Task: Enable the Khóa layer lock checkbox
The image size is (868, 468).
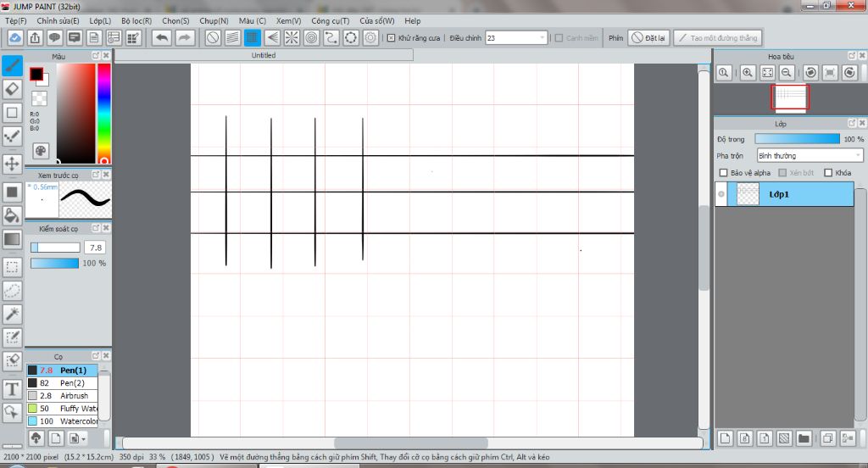Action: tap(828, 173)
